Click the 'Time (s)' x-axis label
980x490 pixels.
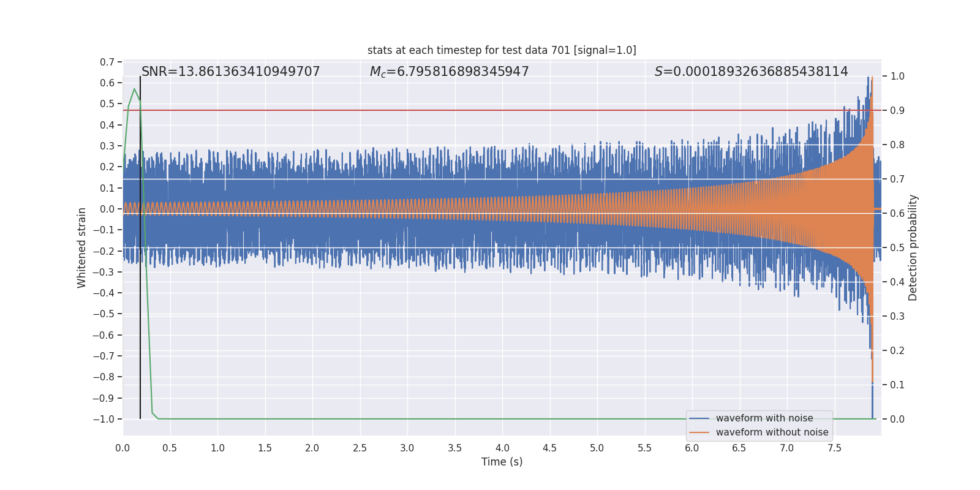click(x=502, y=462)
